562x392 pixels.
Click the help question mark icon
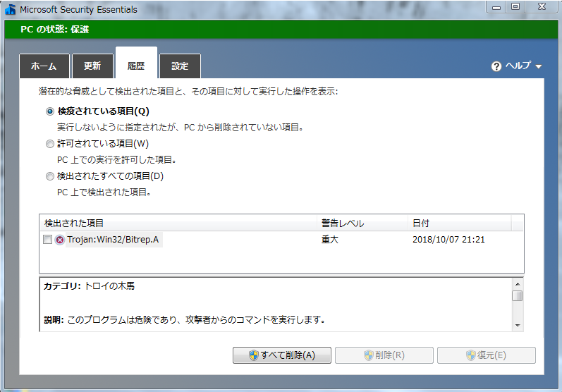[496, 66]
